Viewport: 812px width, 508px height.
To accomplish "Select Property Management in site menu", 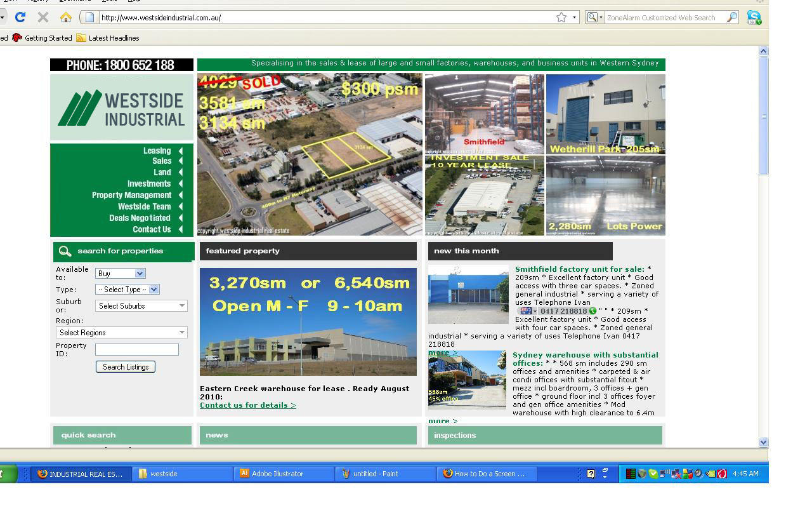I will 131,195.
